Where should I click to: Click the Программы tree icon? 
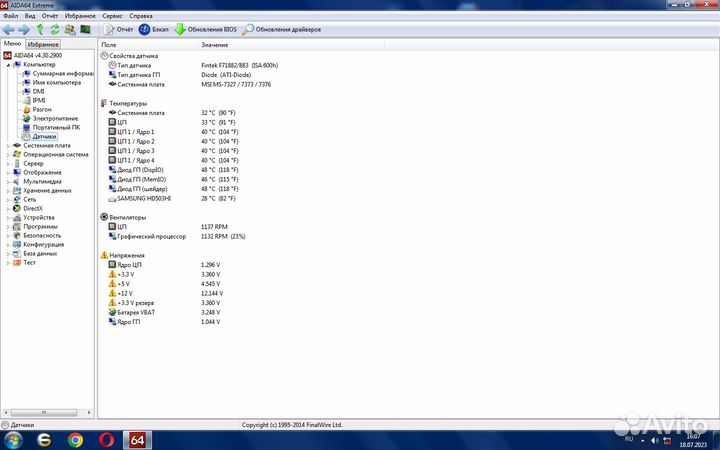click(17, 226)
